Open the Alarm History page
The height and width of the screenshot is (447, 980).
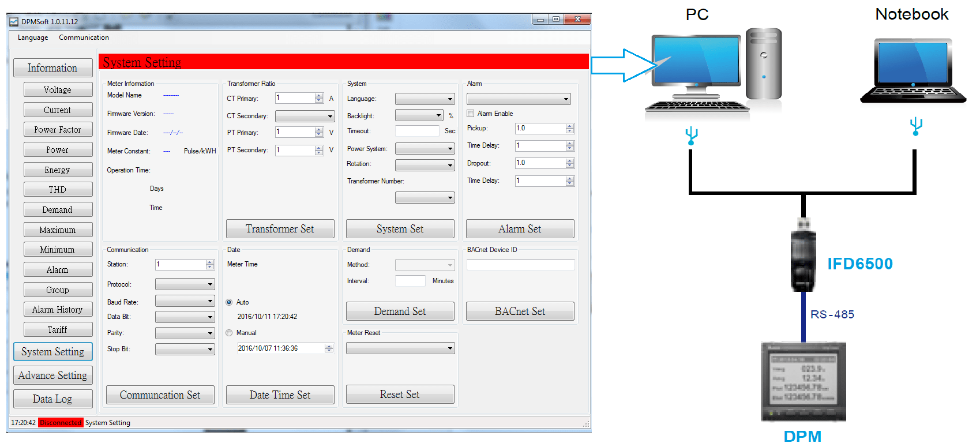click(58, 310)
